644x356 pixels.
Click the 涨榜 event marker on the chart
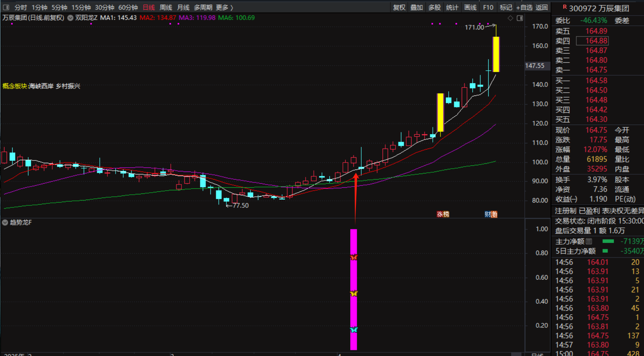click(x=443, y=214)
